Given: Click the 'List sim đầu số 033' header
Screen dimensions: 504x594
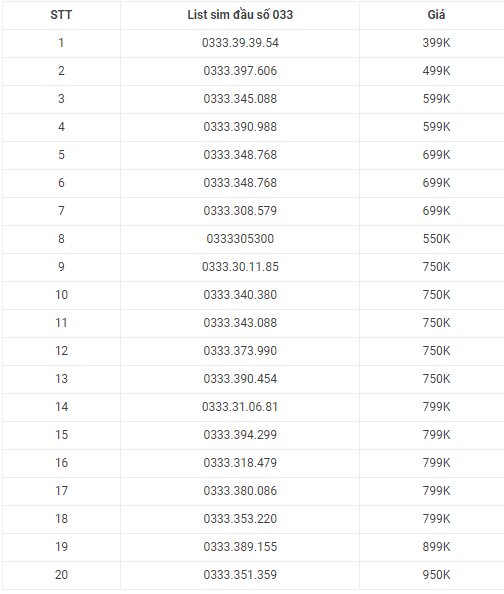Looking at the screenshot, I should pyautogui.click(x=240, y=15).
